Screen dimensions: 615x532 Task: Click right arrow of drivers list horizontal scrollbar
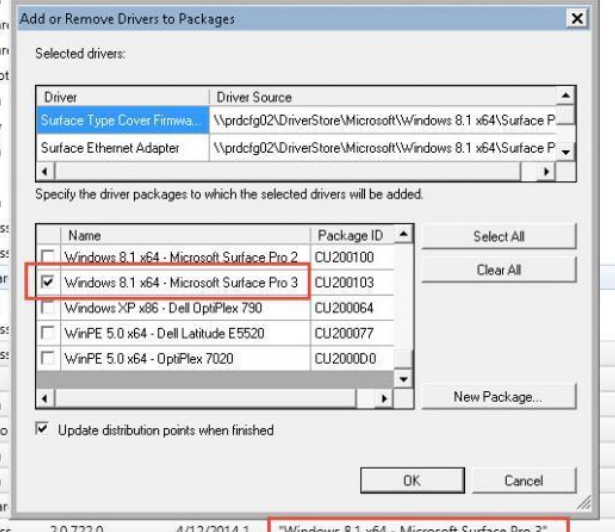pos(546,171)
